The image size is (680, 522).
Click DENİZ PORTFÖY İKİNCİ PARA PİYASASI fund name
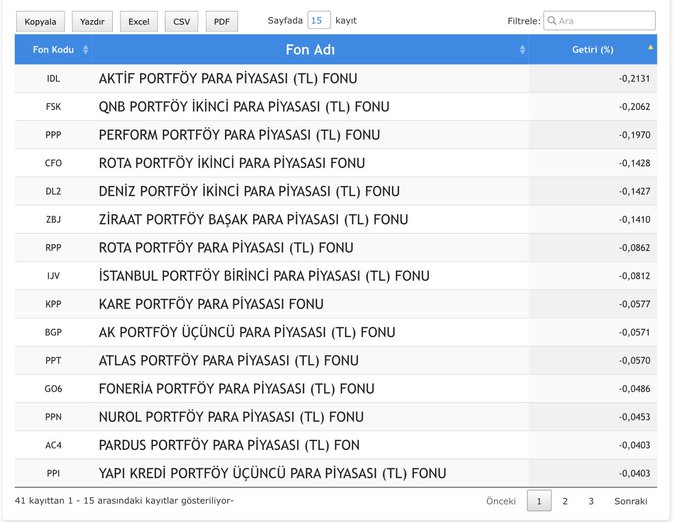(x=249, y=191)
